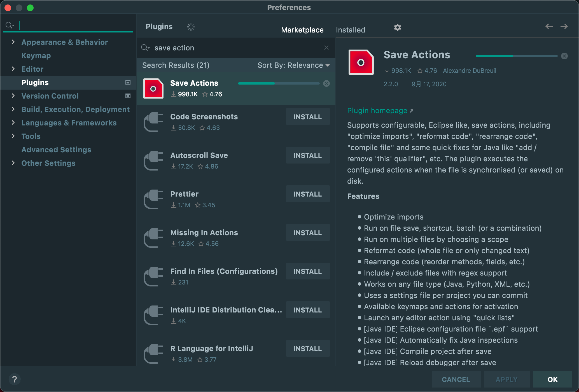Click Save Actions download progress bar
The width and height of the screenshot is (579, 392).
278,83
